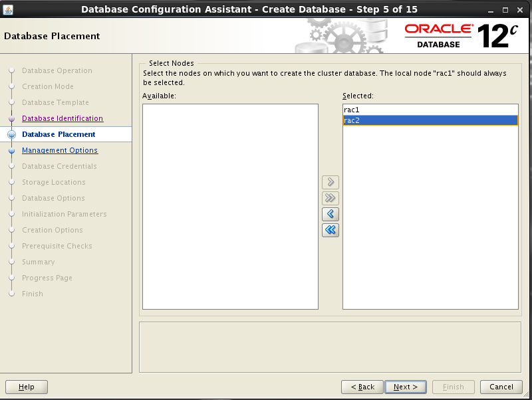Click the Java icon in the title bar
This screenshot has height=400, width=532.
[8, 9]
